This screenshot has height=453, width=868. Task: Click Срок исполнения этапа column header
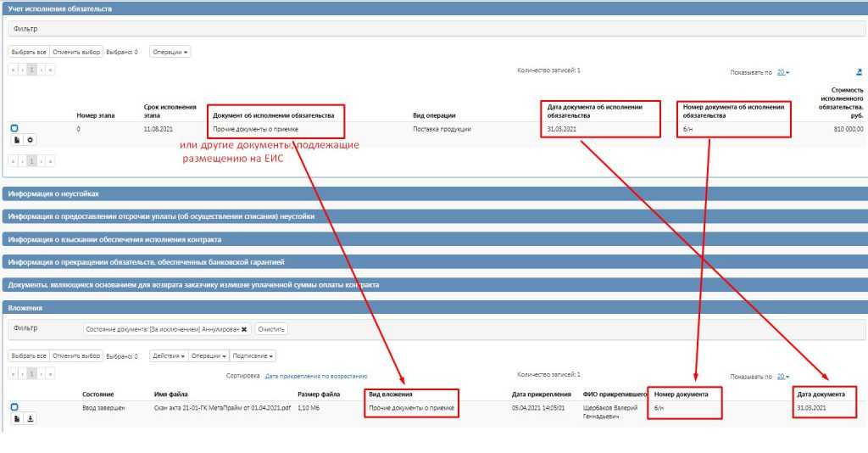[x=170, y=111]
